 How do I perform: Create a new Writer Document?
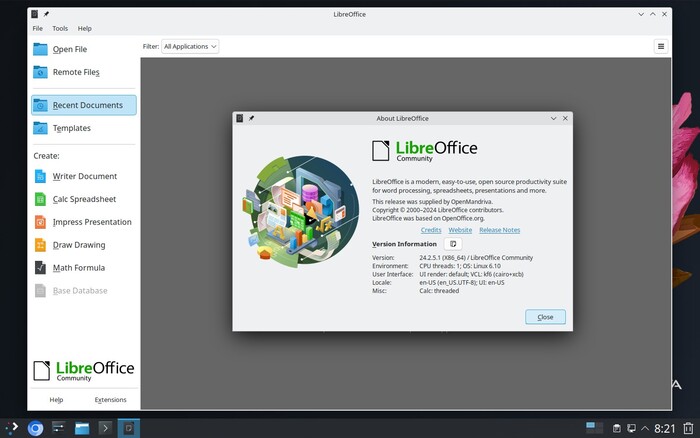pos(76,176)
